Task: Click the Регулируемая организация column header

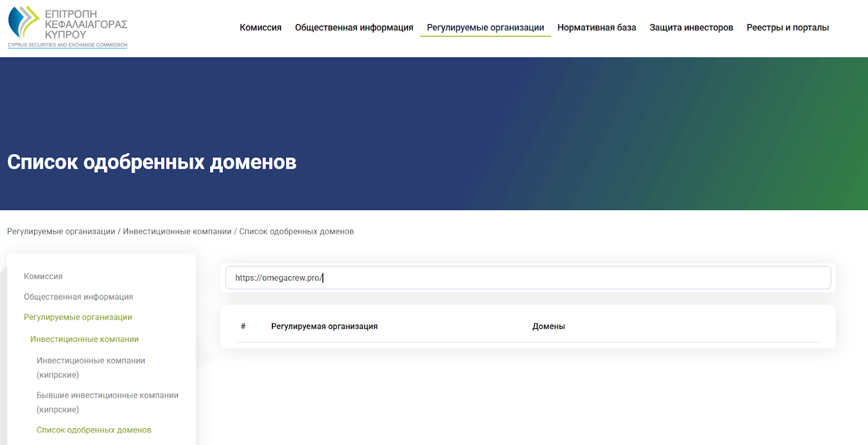Action: [324, 326]
